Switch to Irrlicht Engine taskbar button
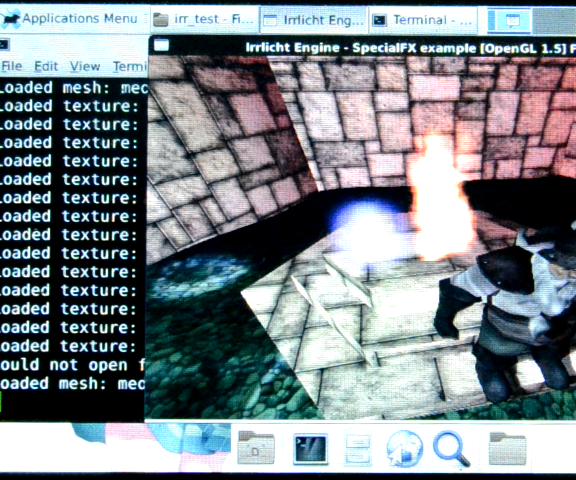 314,20
